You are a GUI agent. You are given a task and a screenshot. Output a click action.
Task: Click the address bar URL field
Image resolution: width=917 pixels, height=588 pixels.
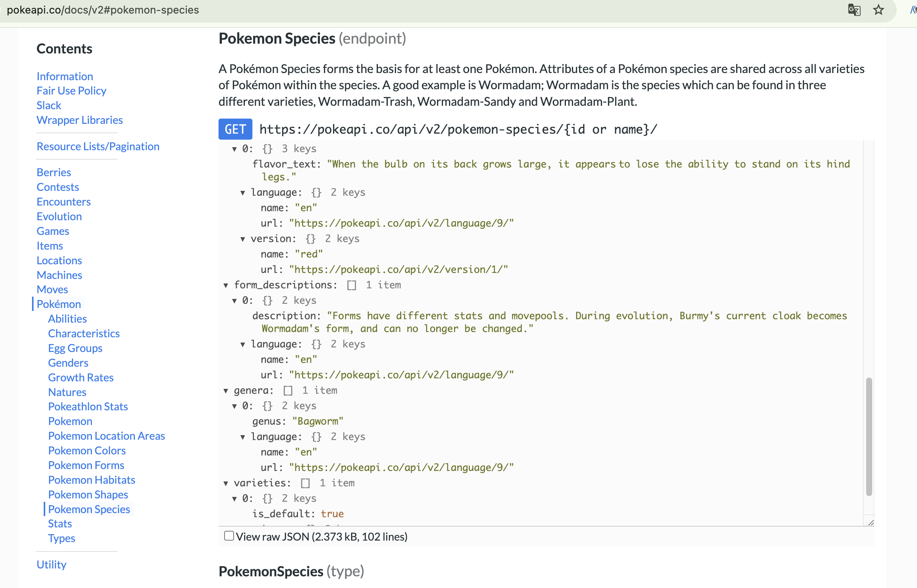coord(103,10)
